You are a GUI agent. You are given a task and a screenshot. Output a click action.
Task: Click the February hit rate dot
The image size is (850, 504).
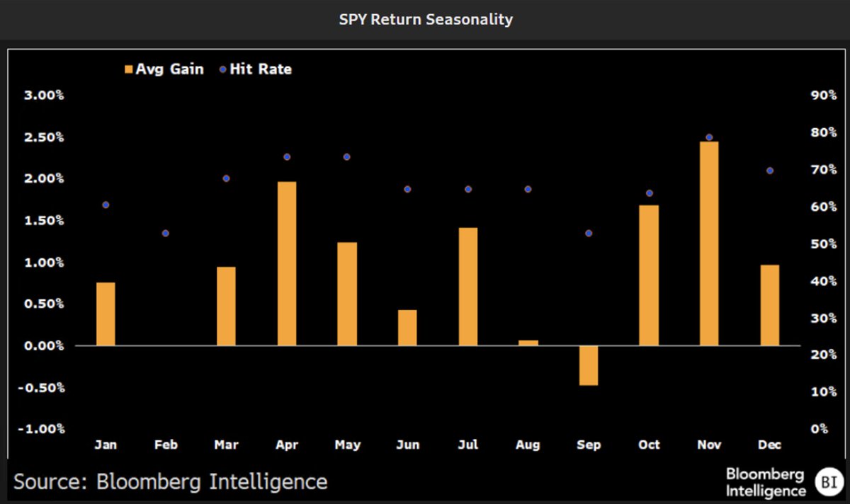click(166, 233)
